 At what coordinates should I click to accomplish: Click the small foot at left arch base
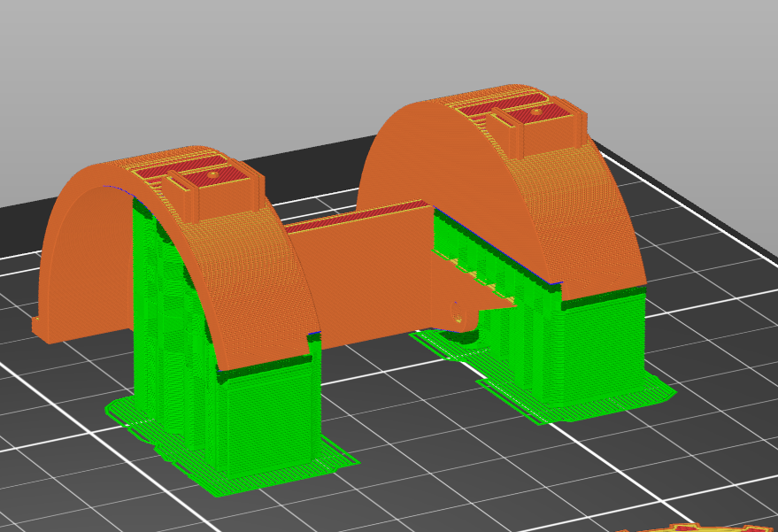click(44, 328)
